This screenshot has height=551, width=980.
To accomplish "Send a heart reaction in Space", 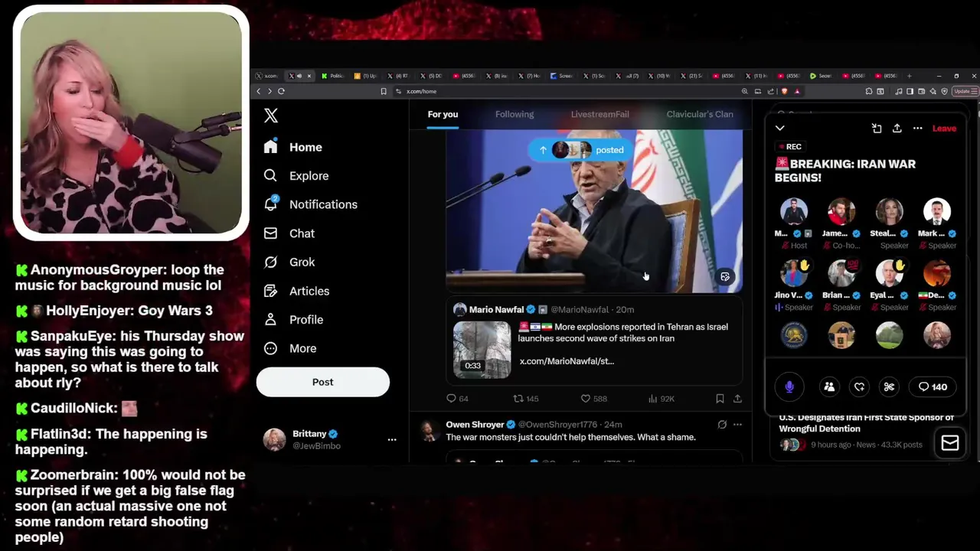I will click(x=859, y=387).
